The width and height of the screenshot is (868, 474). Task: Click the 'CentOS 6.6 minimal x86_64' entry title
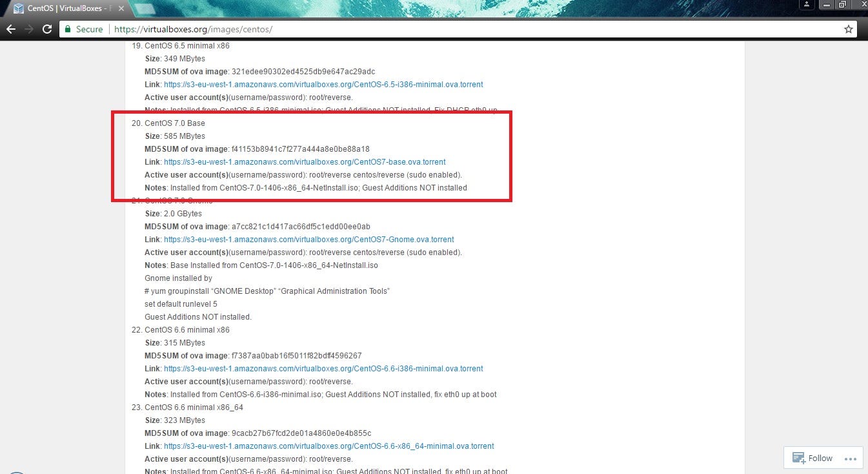click(x=194, y=407)
